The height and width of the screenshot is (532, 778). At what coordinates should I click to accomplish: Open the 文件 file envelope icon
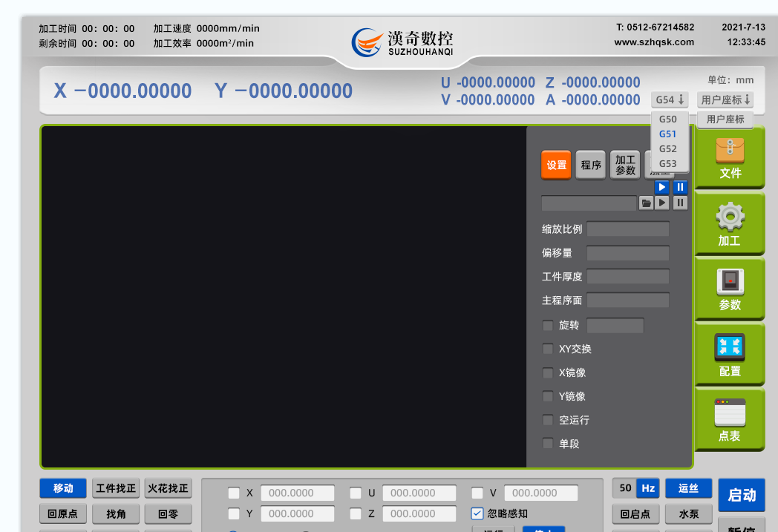tap(729, 157)
